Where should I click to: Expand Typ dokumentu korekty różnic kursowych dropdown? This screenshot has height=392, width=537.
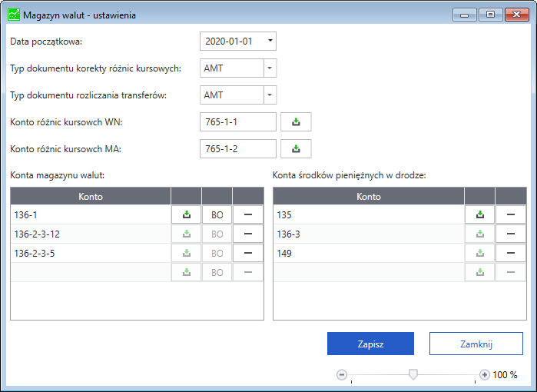click(x=269, y=68)
